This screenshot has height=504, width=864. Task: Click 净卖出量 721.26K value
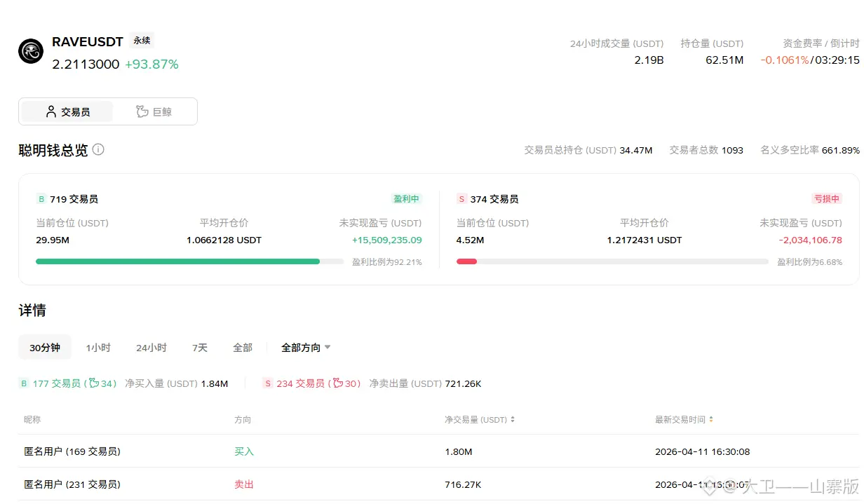coord(463,383)
